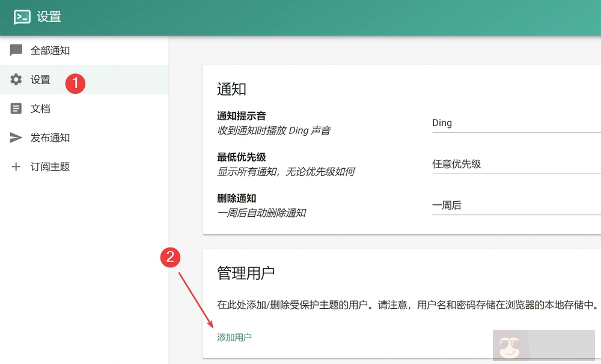This screenshot has width=601, height=364.
Task: Select the 设置 sidebar menu item
Action: point(41,80)
